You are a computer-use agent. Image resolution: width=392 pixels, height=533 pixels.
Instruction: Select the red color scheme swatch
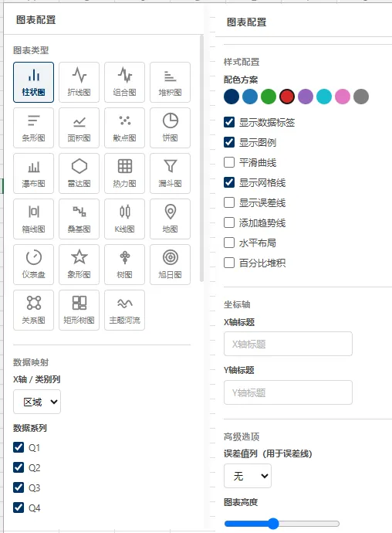(x=287, y=97)
